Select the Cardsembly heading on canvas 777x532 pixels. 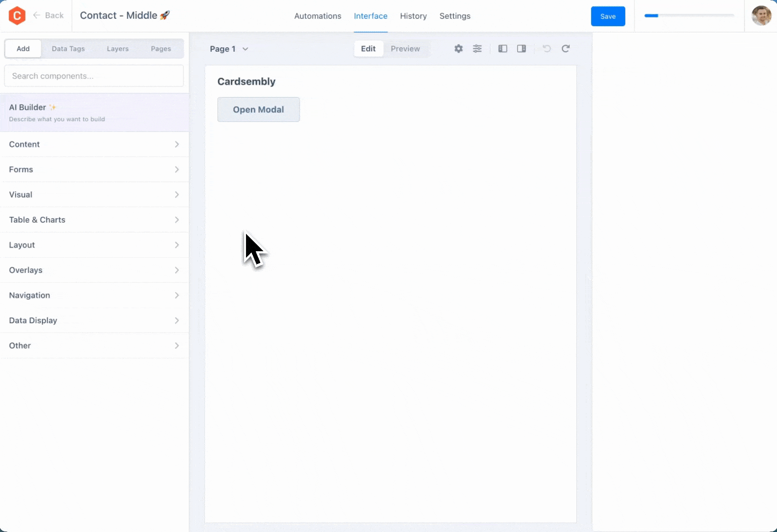(x=247, y=82)
